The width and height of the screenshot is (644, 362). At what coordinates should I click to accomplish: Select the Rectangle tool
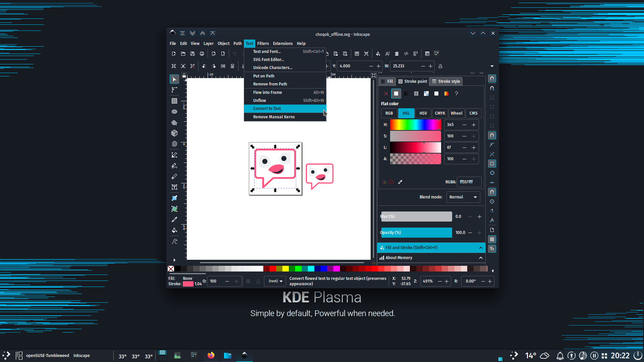(x=174, y=101)
